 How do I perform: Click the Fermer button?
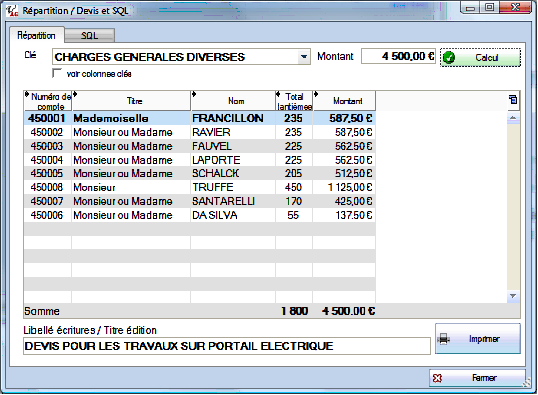click(477, 378)
